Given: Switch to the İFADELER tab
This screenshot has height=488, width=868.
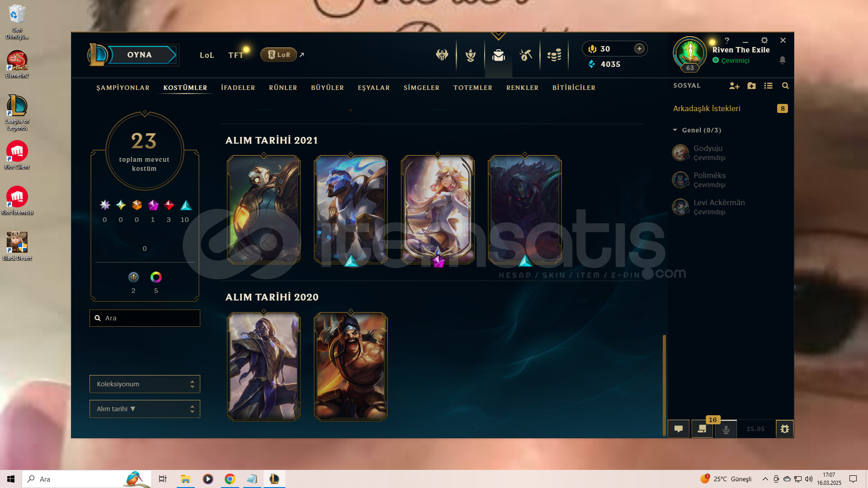Looking at the screenshot, I should coord(238,88).
